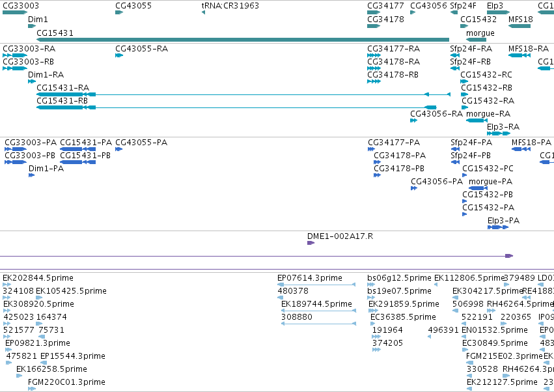Image resolution: width=554 pixels, height=392 pixels.
Task: Select the Dim1 gene label
Action: [x=38, y=20]
